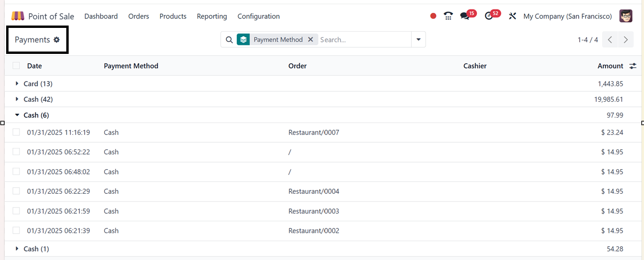The image size is (644, 260).
Task: Open the activities clock icon
Action: point(489,16)
